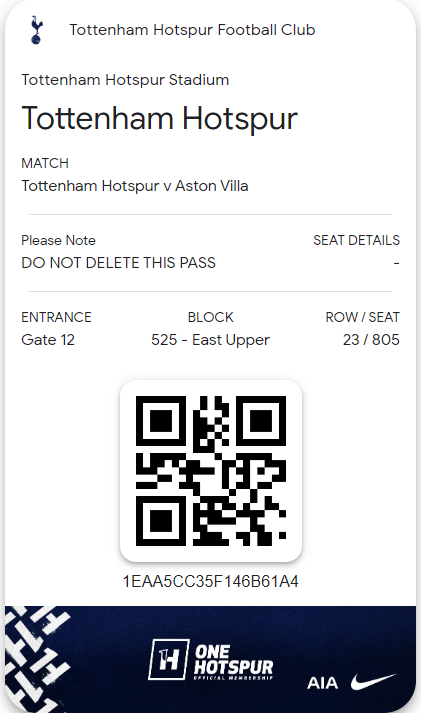Click the AIA sponsor logo

click(x=322, y=683)
